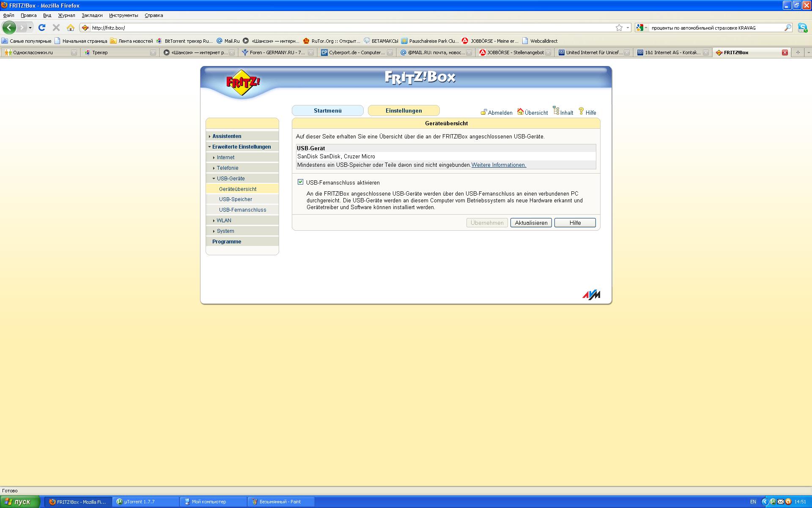The height and width of the screenshot is (508, 812).
Task: Click the Inhalt sitemap icon
Action: 556,111
